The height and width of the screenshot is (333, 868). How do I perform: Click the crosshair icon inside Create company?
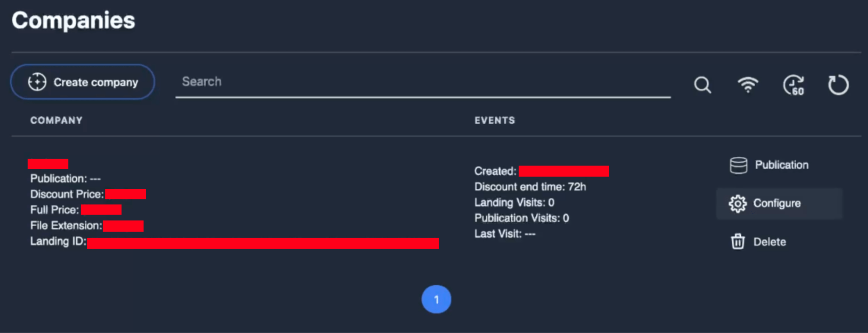coord(37,81)
